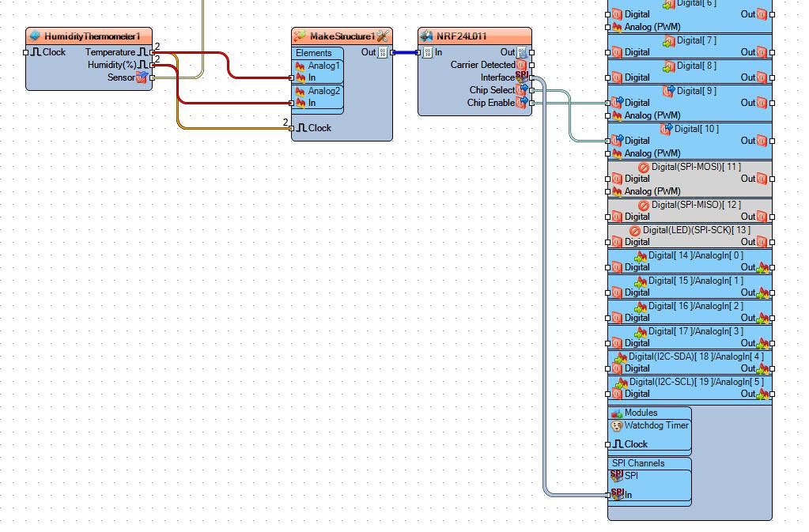Click the HumidityThermometer1 component icon
The width and height of the screenshot is (809, 532).
coord(35,36)
